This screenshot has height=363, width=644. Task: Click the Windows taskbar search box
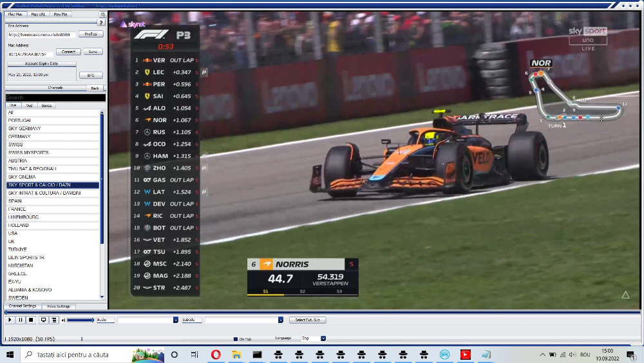click(92, 355)
